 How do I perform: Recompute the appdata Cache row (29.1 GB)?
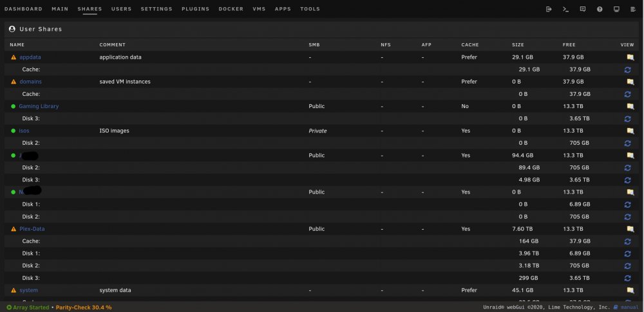(627, 69)
